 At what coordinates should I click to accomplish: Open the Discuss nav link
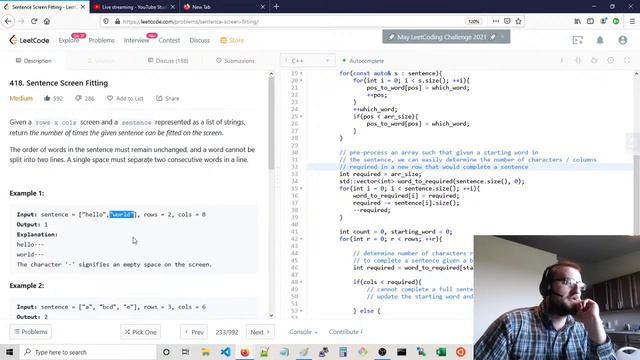point(200,40)
